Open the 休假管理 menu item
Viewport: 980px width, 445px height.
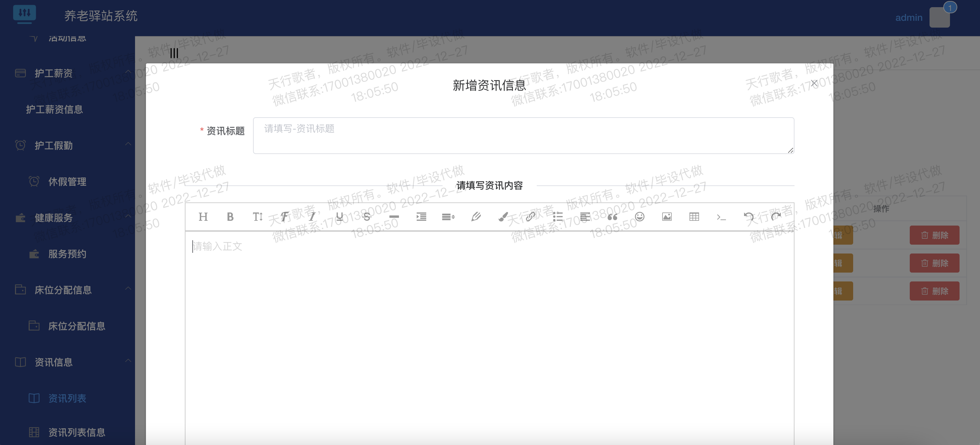(68, 181)
